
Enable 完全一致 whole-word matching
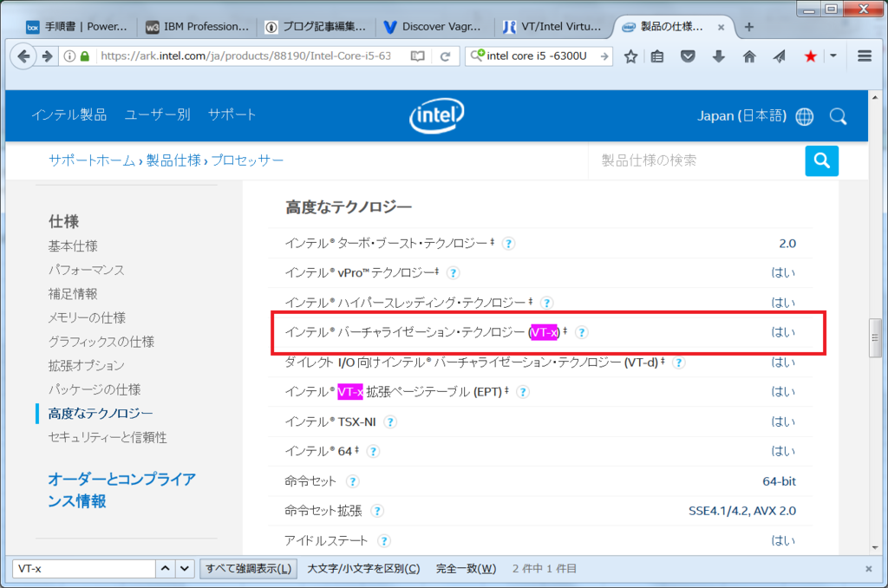pos(465,568)
